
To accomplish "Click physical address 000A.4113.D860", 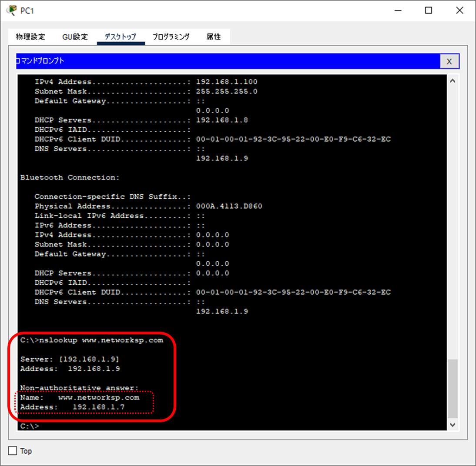I will 229,206.
